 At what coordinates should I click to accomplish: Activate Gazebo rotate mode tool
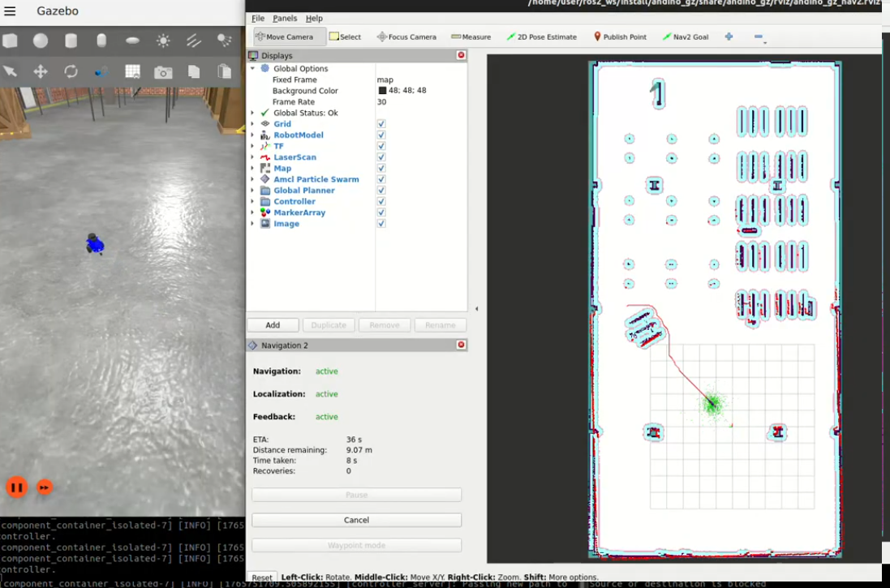71,71
